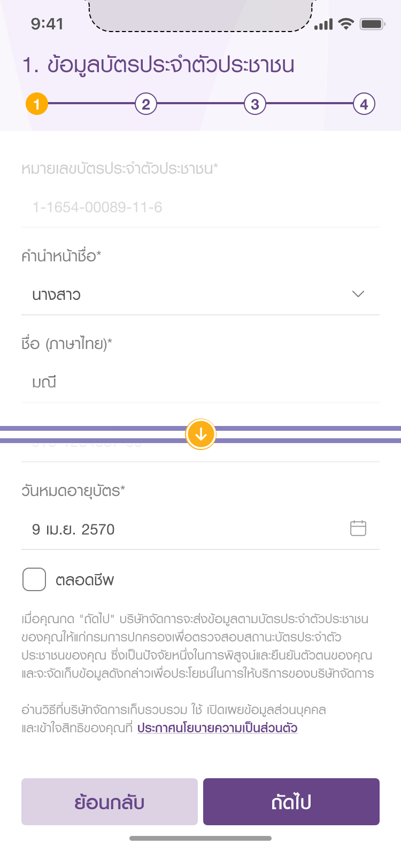Open ประกาศนโยบายความเป็นส่วนตัว link
401x868 pixels.
(217, 728)
